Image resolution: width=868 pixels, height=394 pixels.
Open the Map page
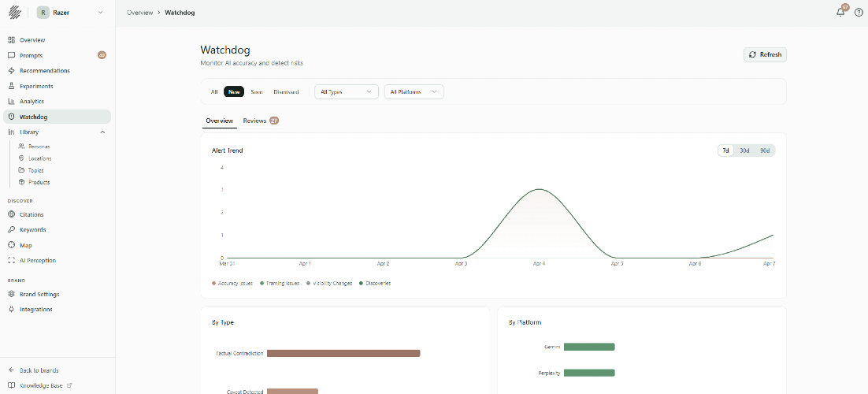pyautogui.click(x=25, y=245)
